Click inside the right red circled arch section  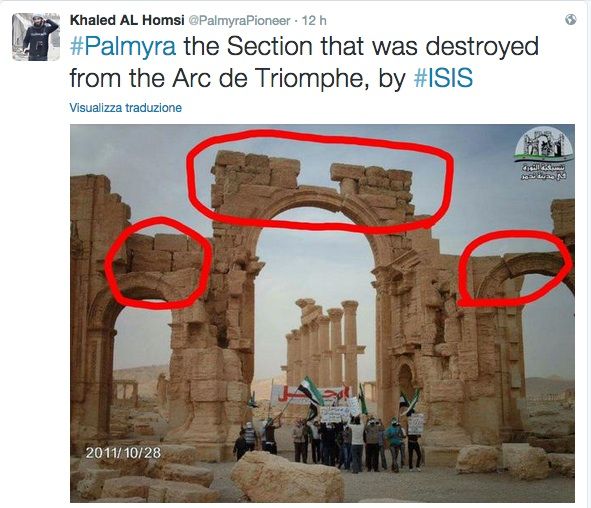pos(514,268)
